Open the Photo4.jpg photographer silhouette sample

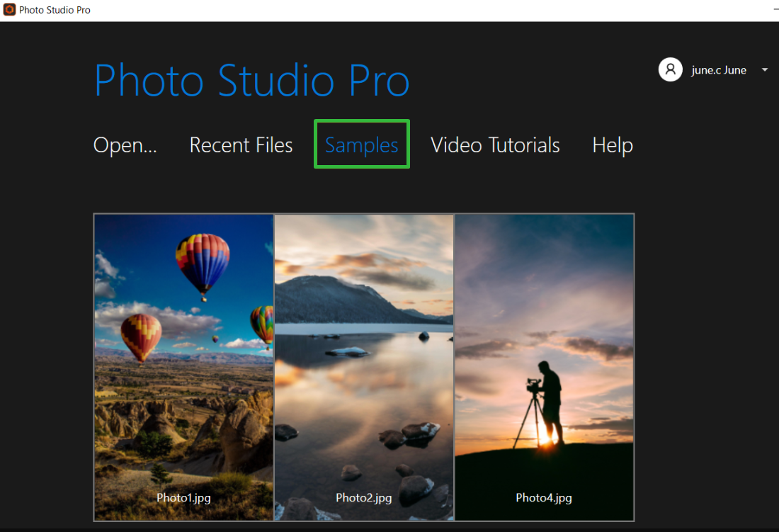544,367
